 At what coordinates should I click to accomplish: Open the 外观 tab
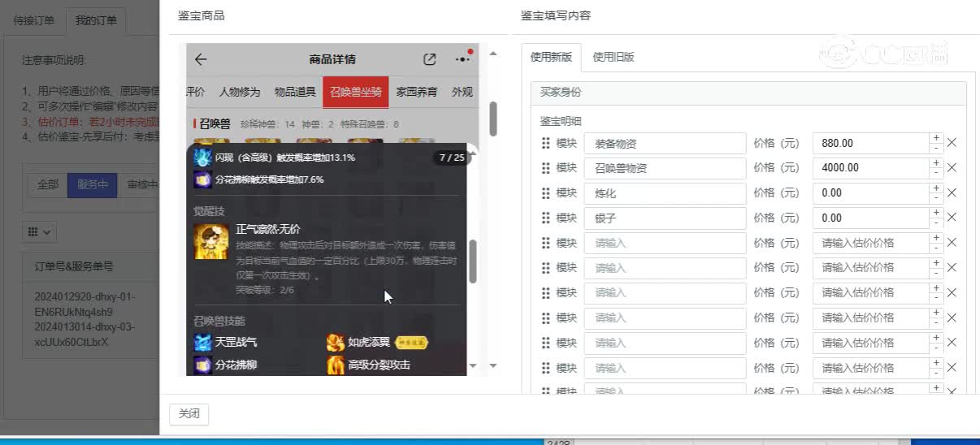[462, 92]
